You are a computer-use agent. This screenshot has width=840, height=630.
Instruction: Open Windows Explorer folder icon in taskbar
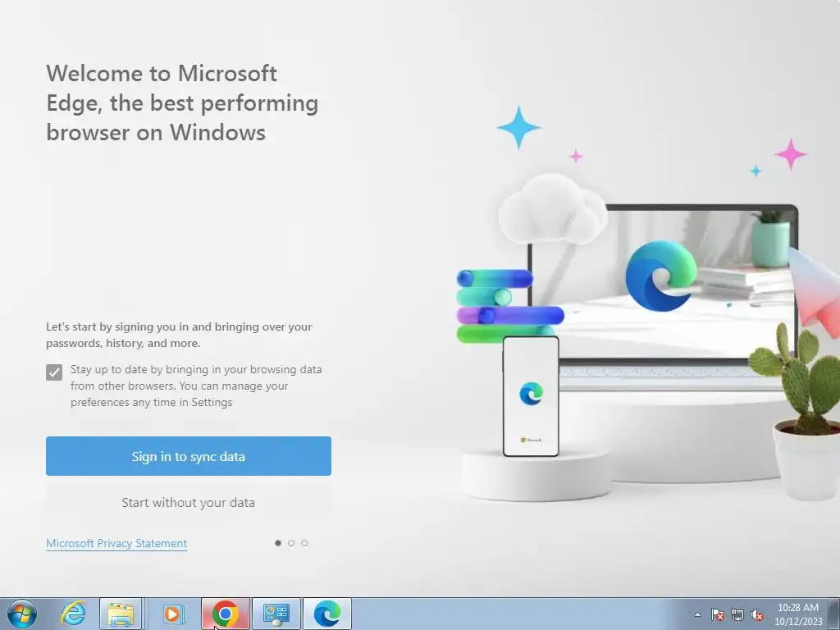121,614
